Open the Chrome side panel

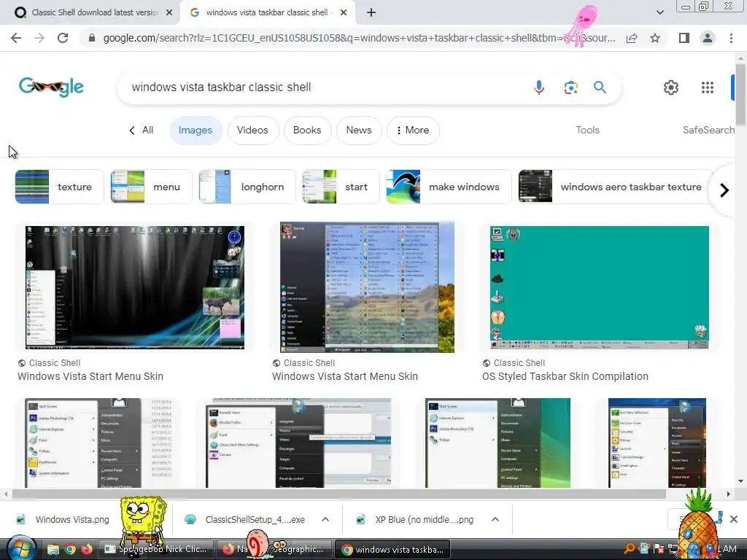[684, 38]
